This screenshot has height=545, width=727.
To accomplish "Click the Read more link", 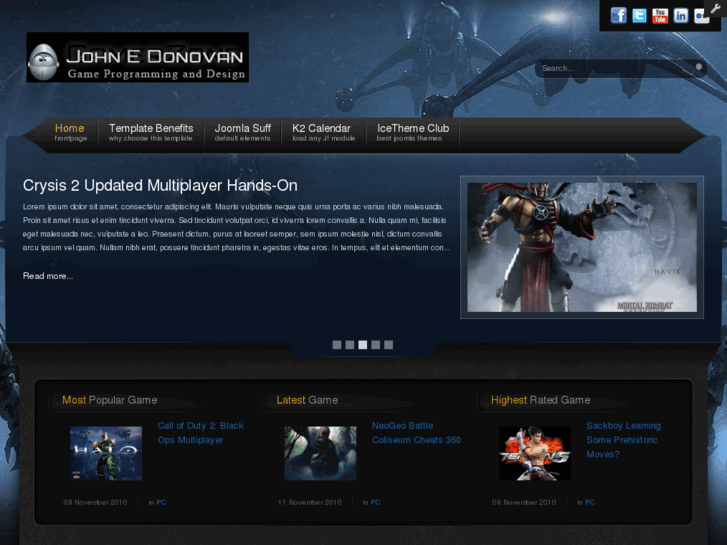I will tap(48, 276).
